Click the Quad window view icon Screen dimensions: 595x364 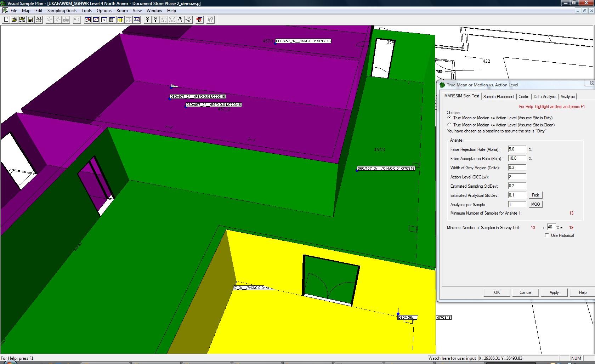pos(137,20)
